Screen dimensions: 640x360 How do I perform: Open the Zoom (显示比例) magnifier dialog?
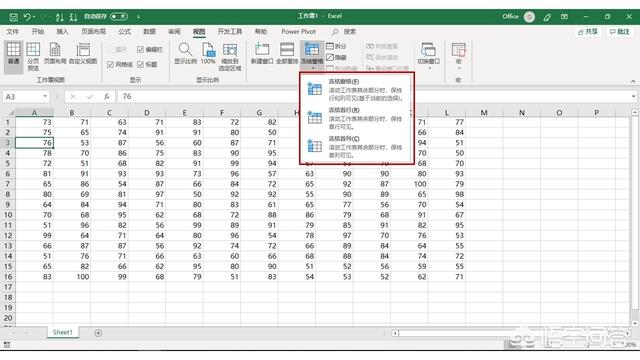pos(185,53)
